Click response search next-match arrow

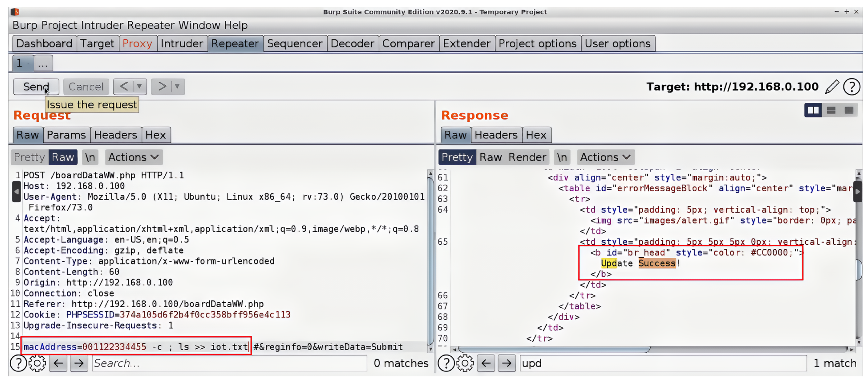point(506,363)
